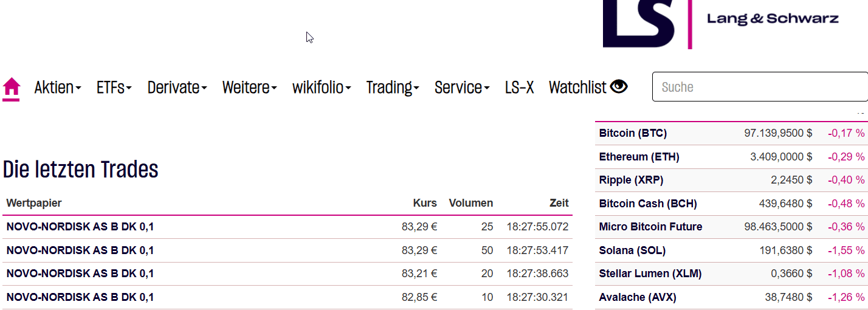Screen dimensions: 868x310
Task: Open the Derivate dropdown menu
Action: (x=177, y=88)
